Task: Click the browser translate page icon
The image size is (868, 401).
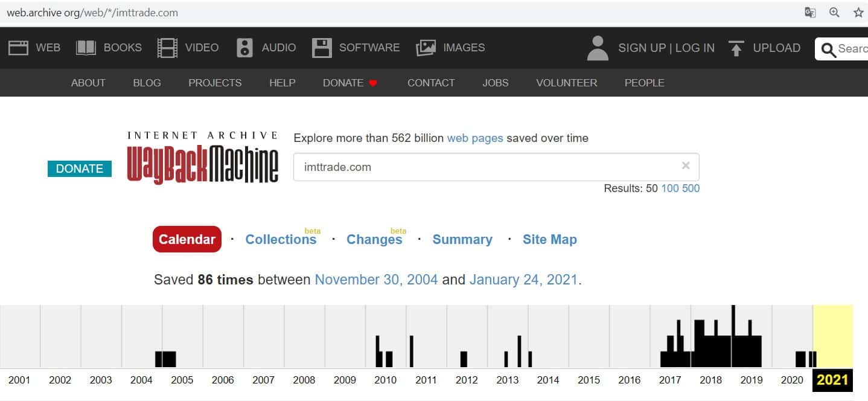Action: coord(810,13)
